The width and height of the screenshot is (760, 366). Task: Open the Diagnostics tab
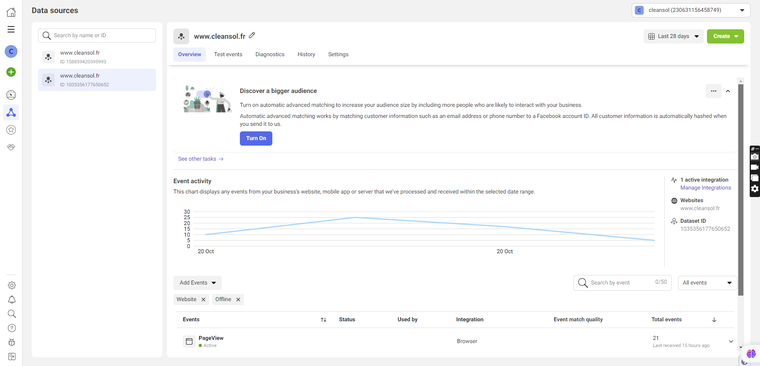(269, 54)
